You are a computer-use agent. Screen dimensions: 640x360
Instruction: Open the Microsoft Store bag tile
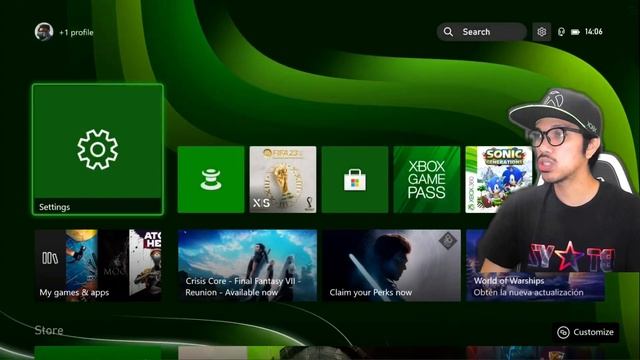(x=355, y=180)
